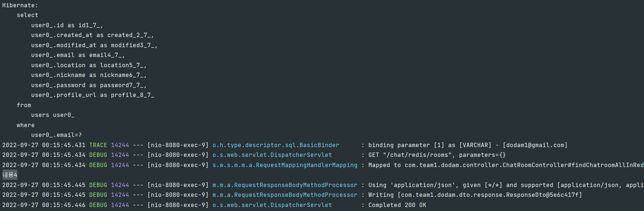
Task: Click the TRACE log level label
Action: 98,145
